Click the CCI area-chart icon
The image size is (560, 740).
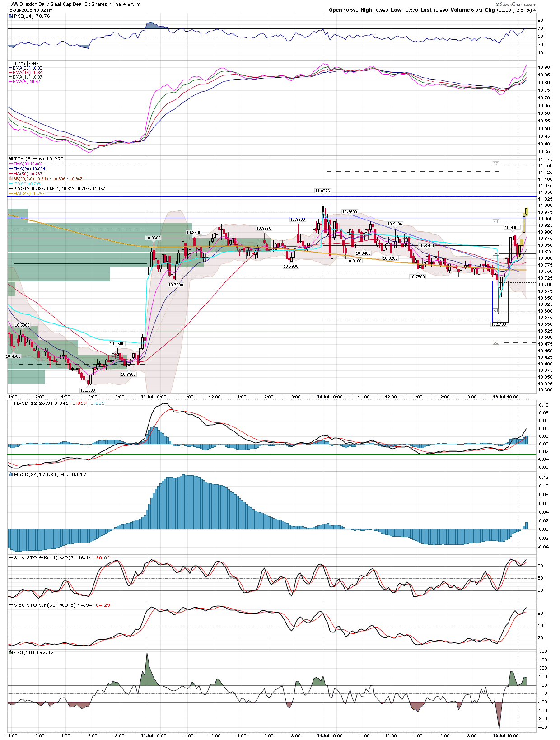[10, 653]
